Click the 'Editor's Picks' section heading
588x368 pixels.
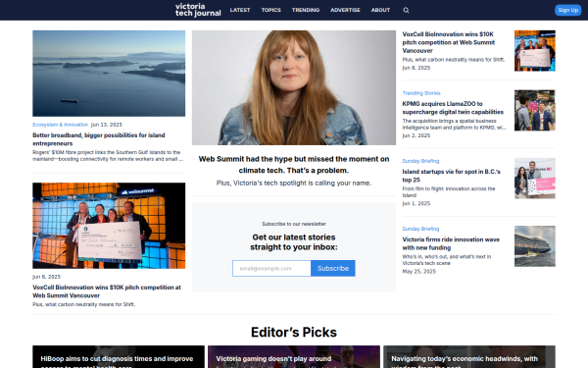point(294,333)
